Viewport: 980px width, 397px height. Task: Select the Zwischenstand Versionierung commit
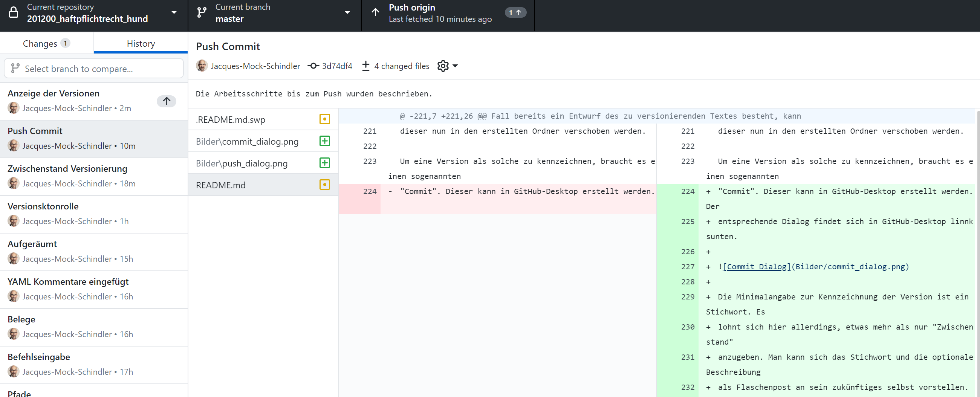(93, 176)
